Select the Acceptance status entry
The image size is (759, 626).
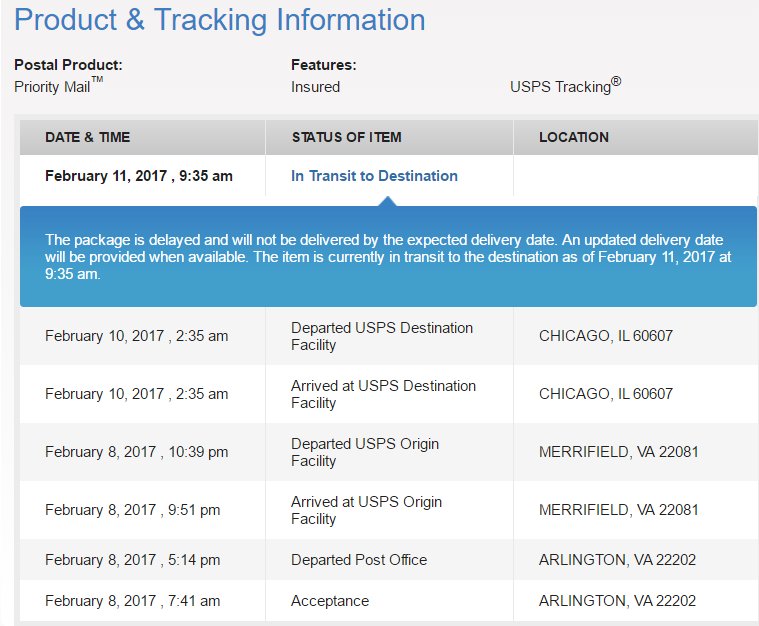[330, 601]
